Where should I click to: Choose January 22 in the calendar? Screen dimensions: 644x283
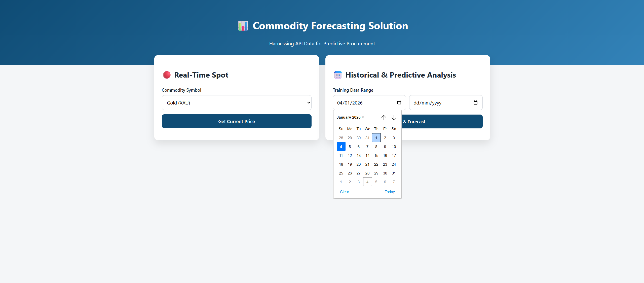[376, 164]
